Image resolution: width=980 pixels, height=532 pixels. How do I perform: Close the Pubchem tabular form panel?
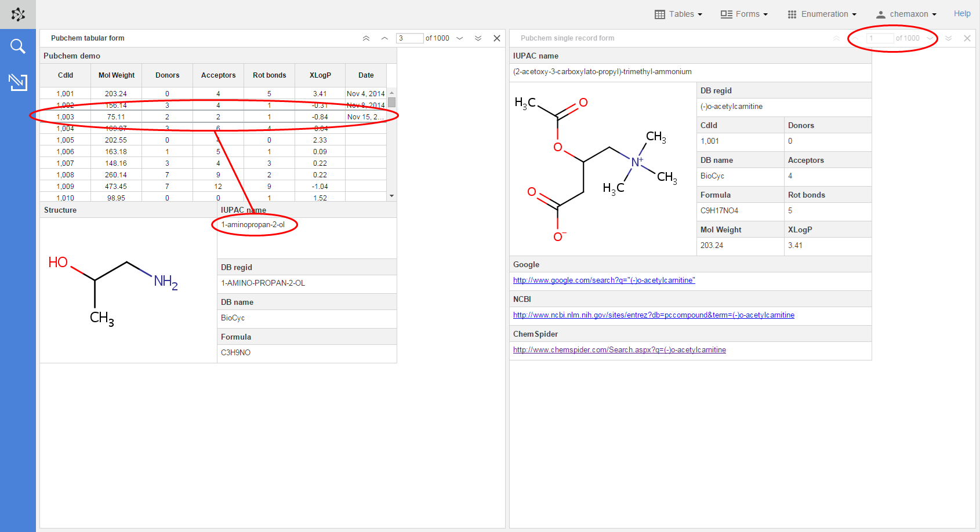tap(497, 38)
